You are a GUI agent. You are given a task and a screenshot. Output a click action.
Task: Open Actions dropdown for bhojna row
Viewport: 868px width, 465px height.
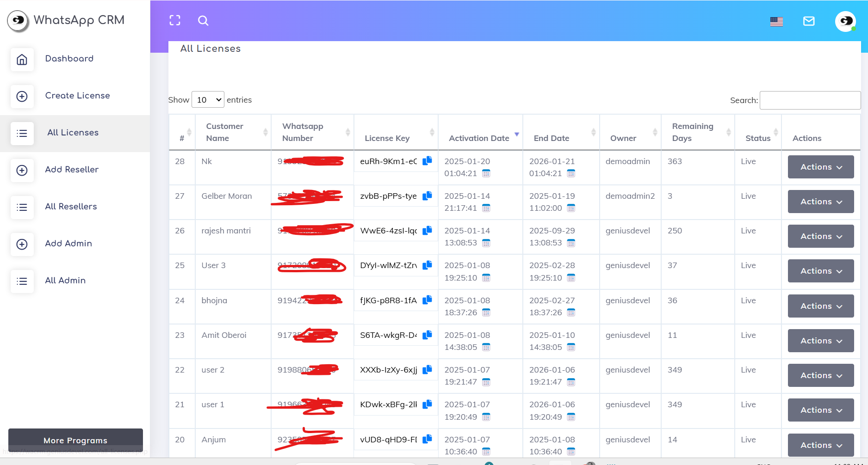pyautogui.click(x=821, y=306)
